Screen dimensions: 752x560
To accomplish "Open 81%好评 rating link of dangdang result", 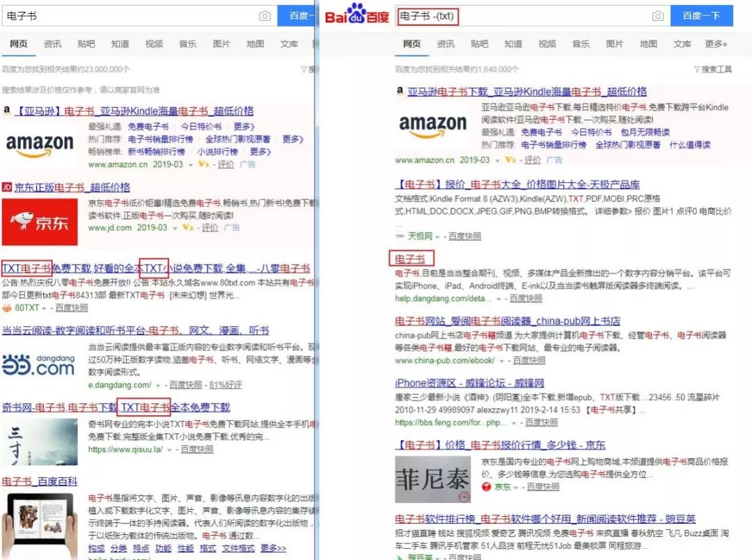I will coord(226,385).
